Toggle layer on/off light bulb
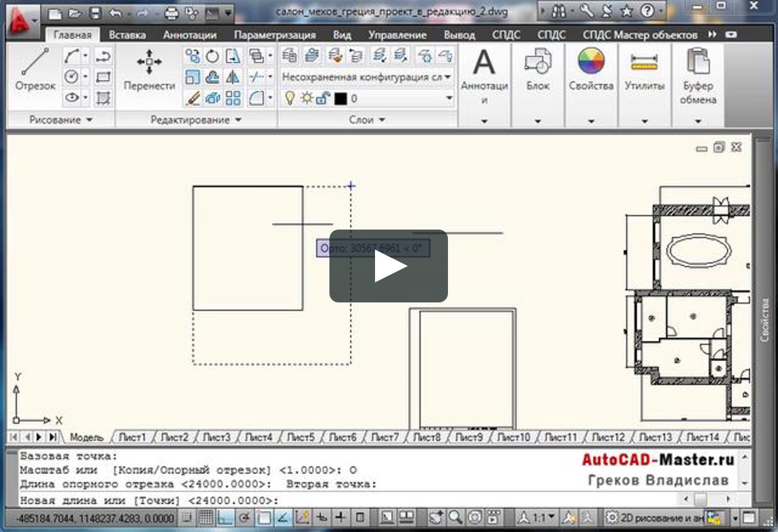Screen dimensions: 778x532 tap(291, 98)
